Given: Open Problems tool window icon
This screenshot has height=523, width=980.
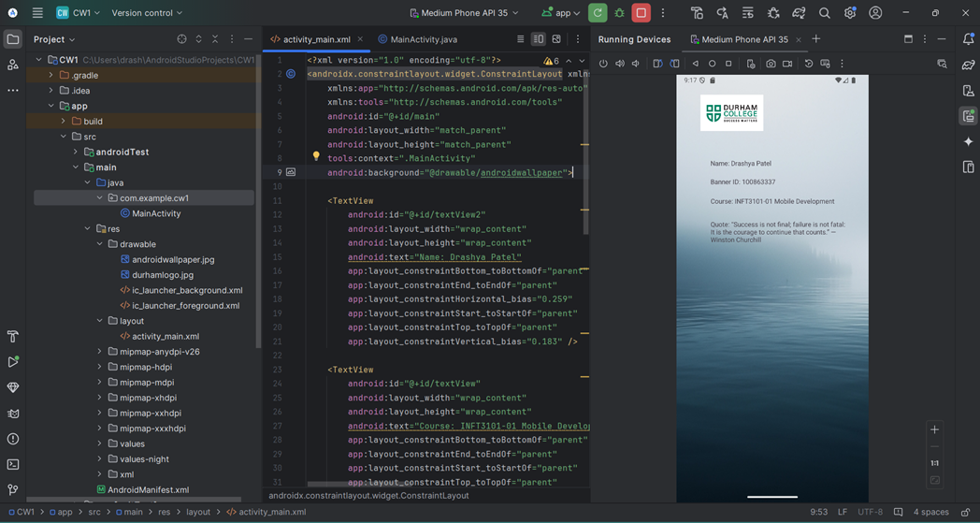Looking at the screenshot, I should (12, 439).
